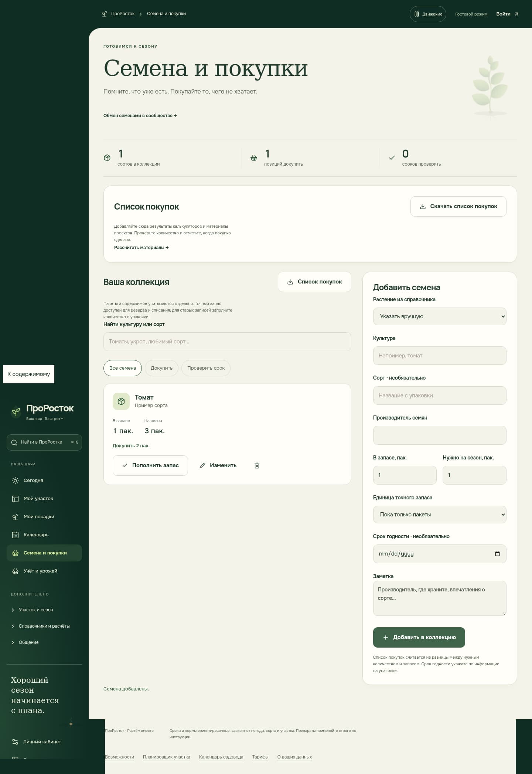Open Единица точного запаса dropdown
The height and width of the screenshot is (774, 532).
(440, 515)
